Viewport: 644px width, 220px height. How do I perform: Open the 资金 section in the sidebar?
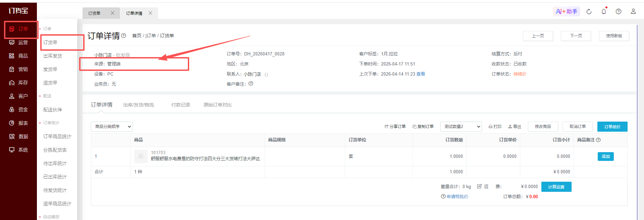coord(18,110)
